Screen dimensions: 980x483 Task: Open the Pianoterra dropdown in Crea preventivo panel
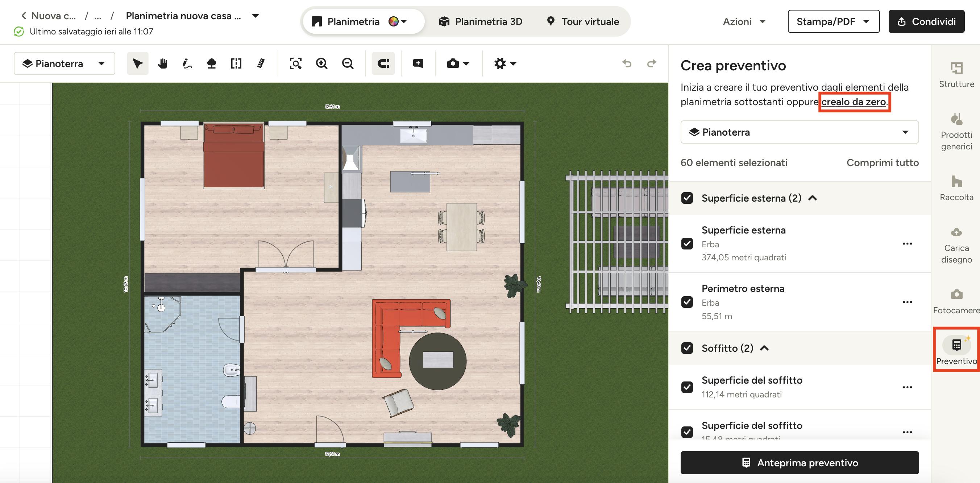pos(799,132)
